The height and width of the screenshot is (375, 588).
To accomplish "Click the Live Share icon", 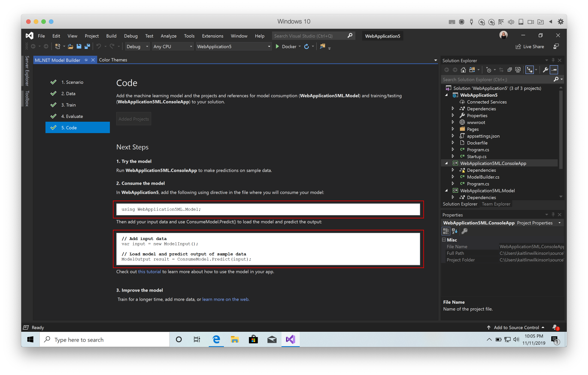I will pos(530,46).
